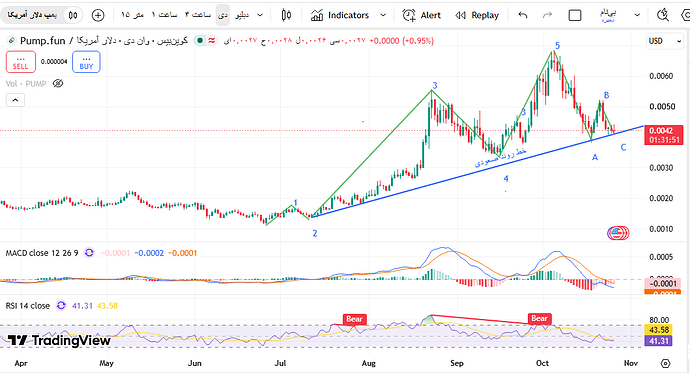Open the chart settings gear on the time axis

pos(665,363)
